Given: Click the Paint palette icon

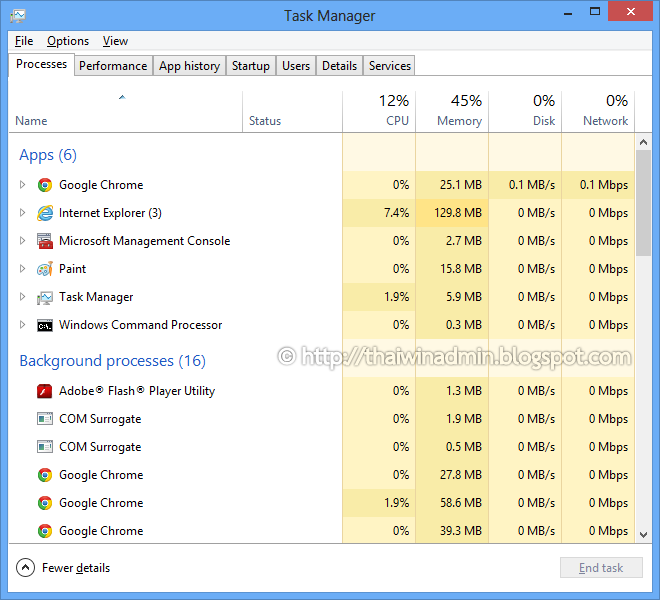Looking at the screenshot, I should (x=45, y=269).
